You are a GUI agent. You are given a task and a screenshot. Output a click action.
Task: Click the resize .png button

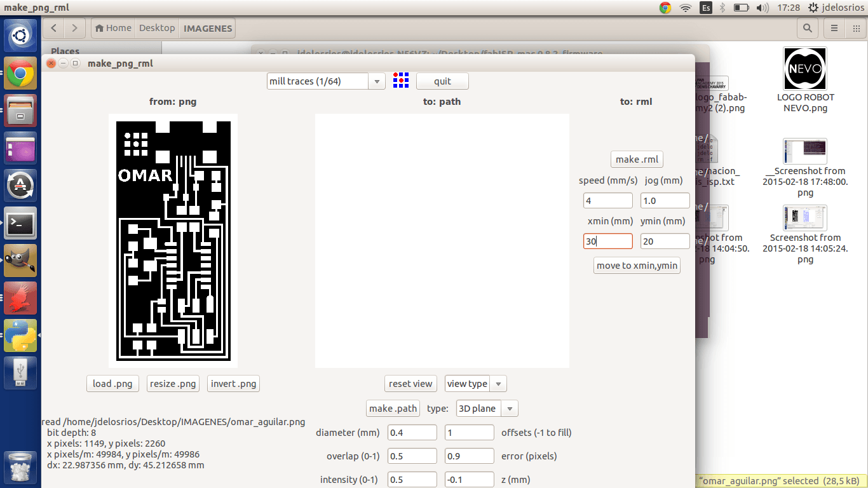pos(173,384)
